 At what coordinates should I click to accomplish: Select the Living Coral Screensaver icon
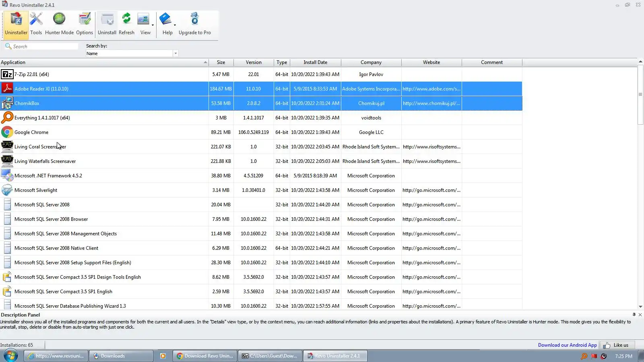(7, 147)
